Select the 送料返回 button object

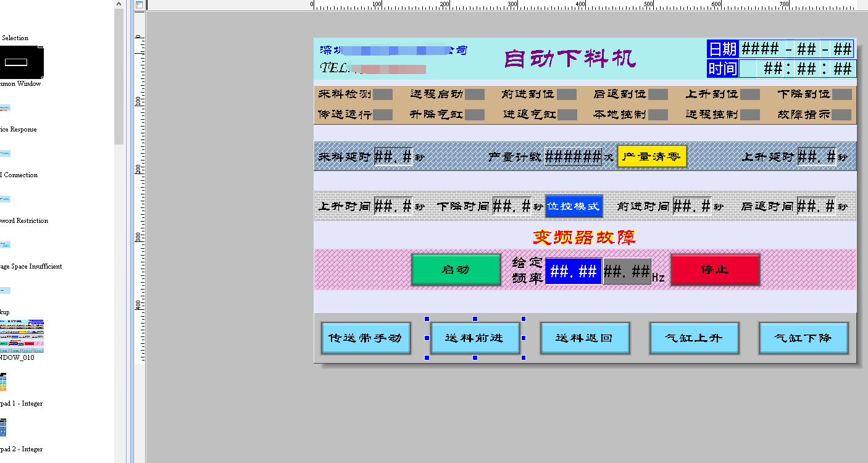[585, 338]
